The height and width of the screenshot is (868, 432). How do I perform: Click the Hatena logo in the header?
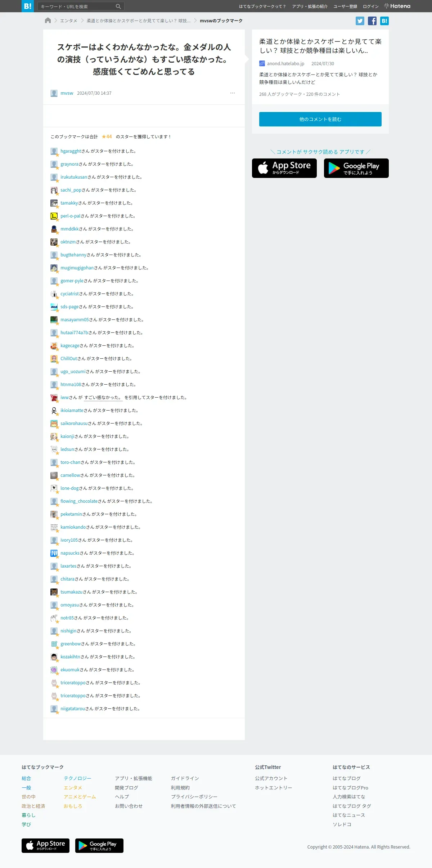tap(397, 6)
